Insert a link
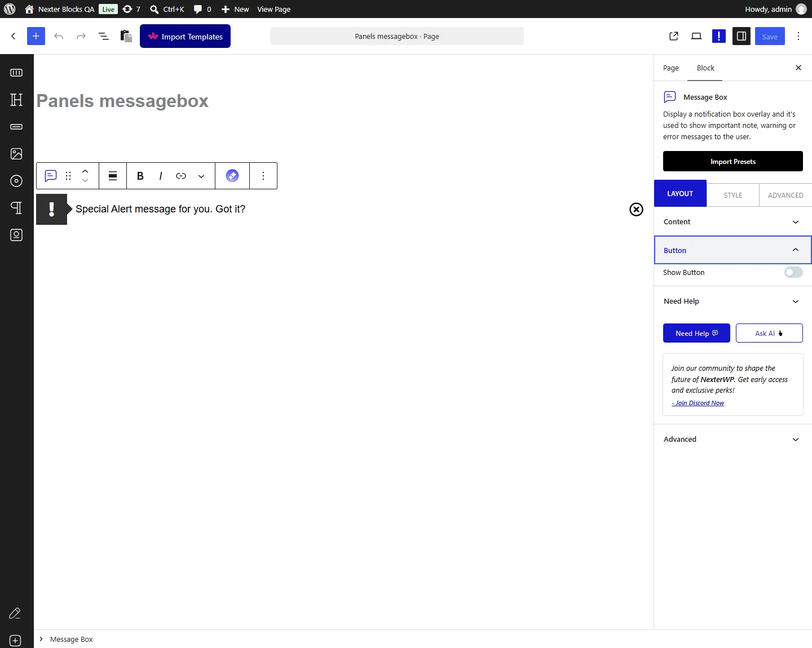 click(181, 176)
